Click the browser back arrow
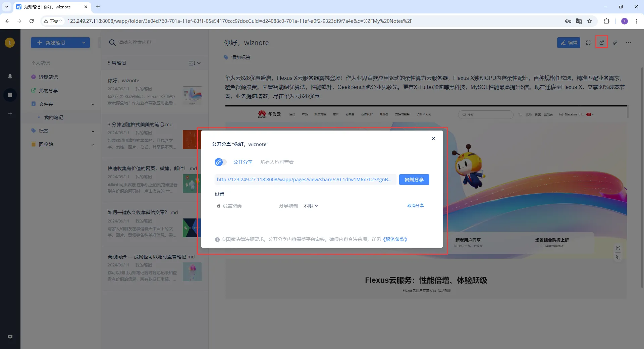644x349 pixels. pos(7,21)
